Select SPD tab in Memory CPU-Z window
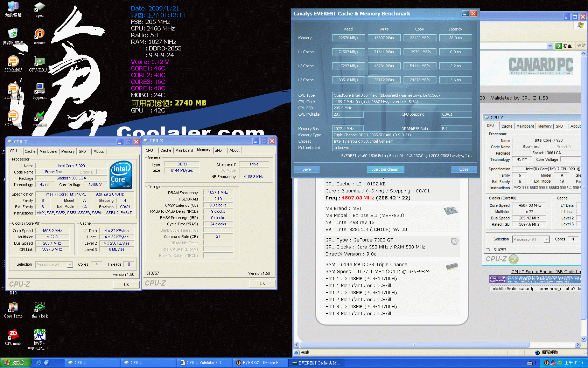The width and height of the screenshot is (588, 368). point(218,150)
